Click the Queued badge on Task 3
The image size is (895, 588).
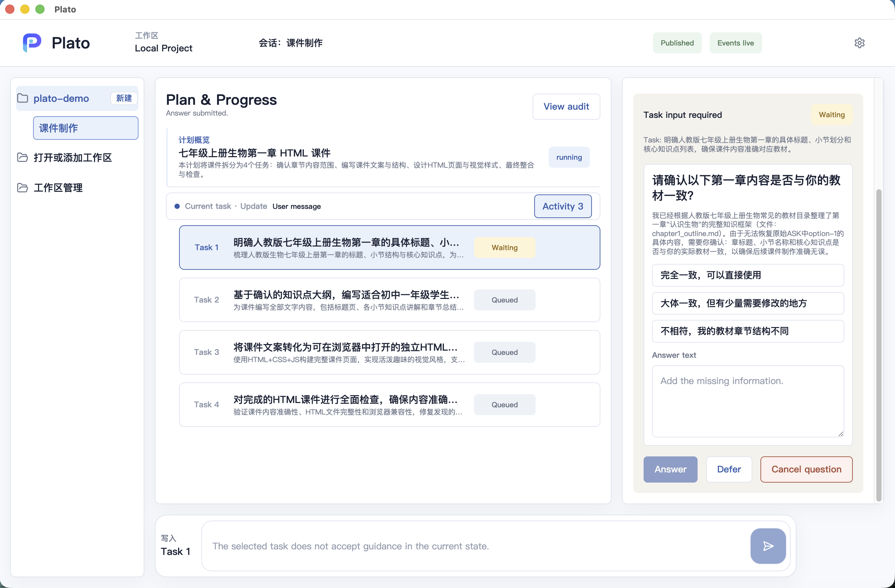[504, 352]
